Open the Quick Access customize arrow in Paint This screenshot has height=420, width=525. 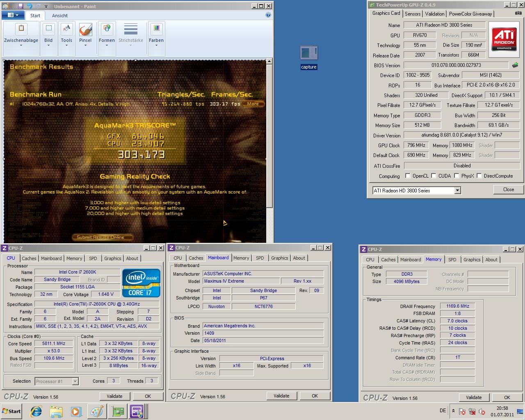[x=46, y=7]
